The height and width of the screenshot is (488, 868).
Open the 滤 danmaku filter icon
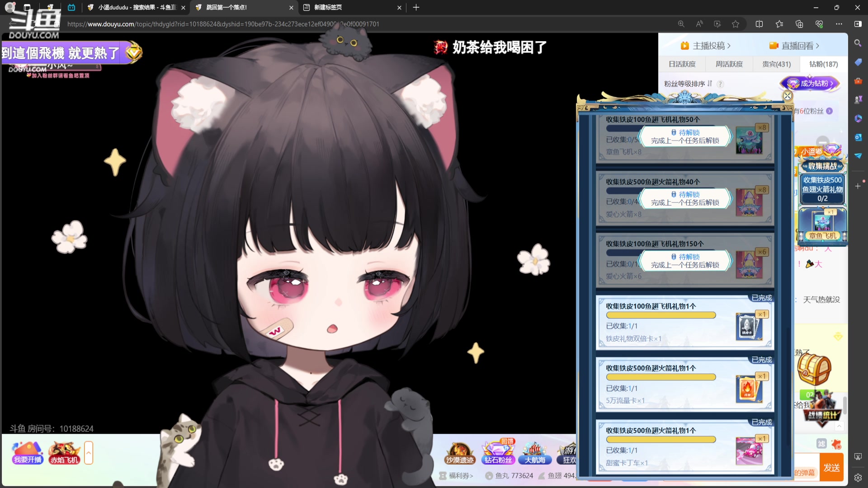821,444
